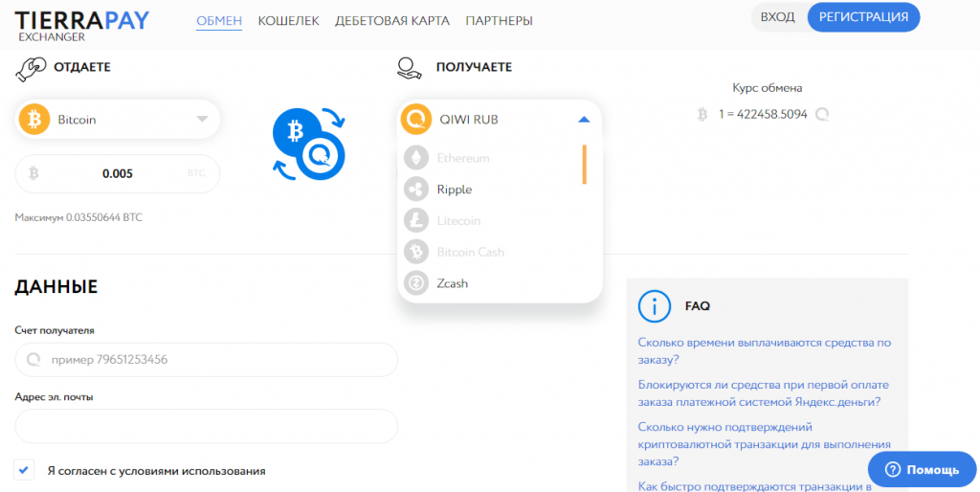Open the Bitcoin currency dropdown arrow

coord(202,120)
